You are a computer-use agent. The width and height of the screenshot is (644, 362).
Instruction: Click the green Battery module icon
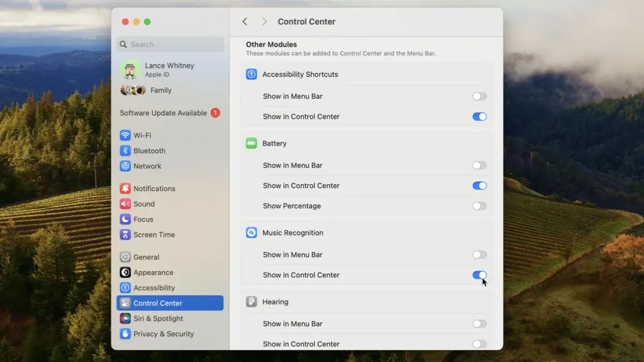coord(251,143)
